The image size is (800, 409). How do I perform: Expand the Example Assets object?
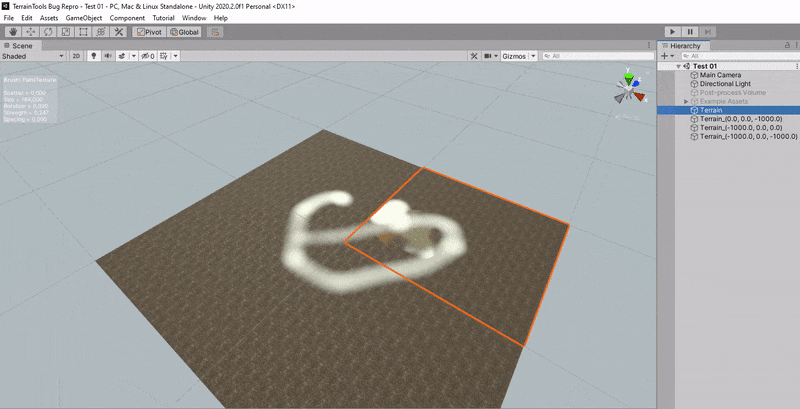click(686, 101)
